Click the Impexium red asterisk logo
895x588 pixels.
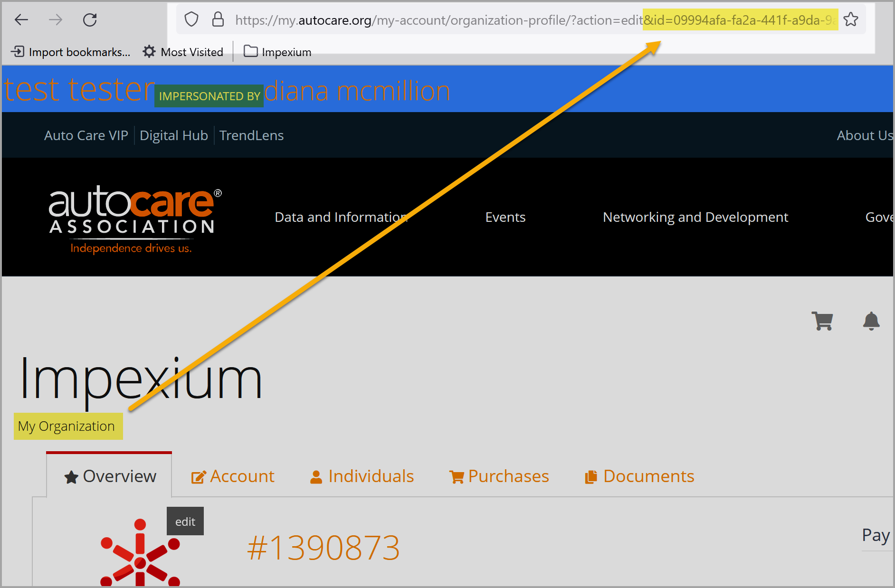[x=140, y=552]
